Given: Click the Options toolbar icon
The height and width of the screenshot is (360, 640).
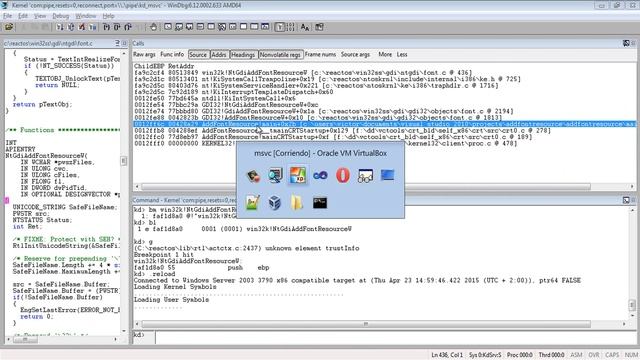Looking at the screenshot, I should (x=319, y=27).
